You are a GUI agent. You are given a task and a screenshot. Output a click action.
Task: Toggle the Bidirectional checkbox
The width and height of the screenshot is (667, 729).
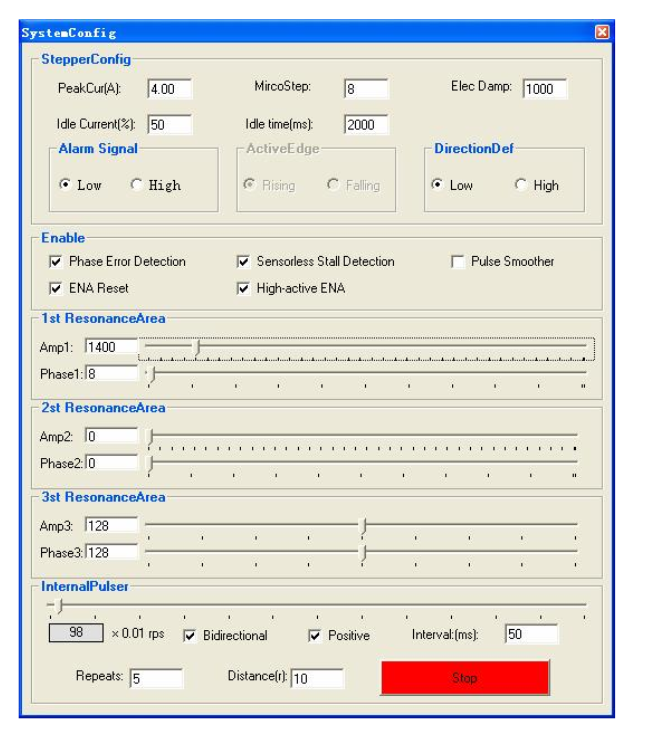(x=190, y=636)
